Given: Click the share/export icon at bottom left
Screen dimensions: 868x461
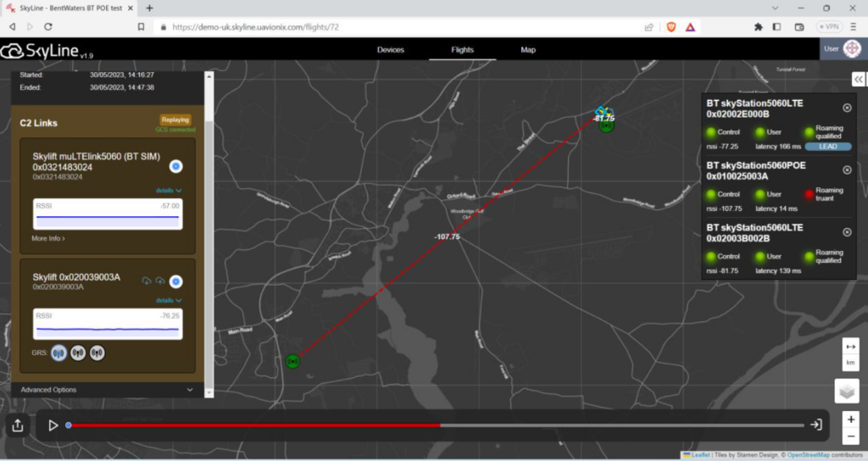Looking at the screenshot, I should coord(18,425).
